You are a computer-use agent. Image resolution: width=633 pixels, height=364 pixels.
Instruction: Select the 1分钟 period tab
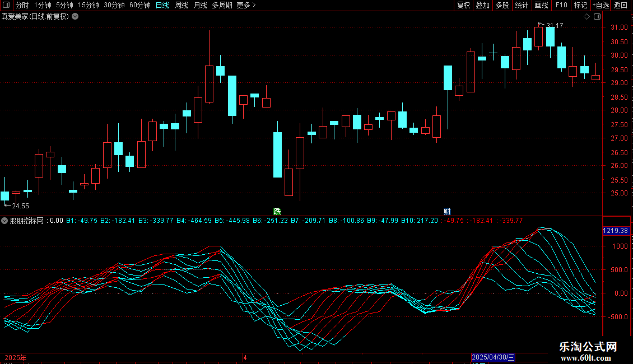click(x=43, y=5)
